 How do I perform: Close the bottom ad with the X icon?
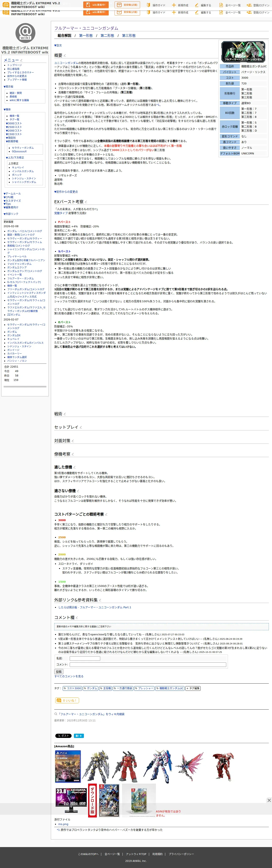tap(269, 800)
